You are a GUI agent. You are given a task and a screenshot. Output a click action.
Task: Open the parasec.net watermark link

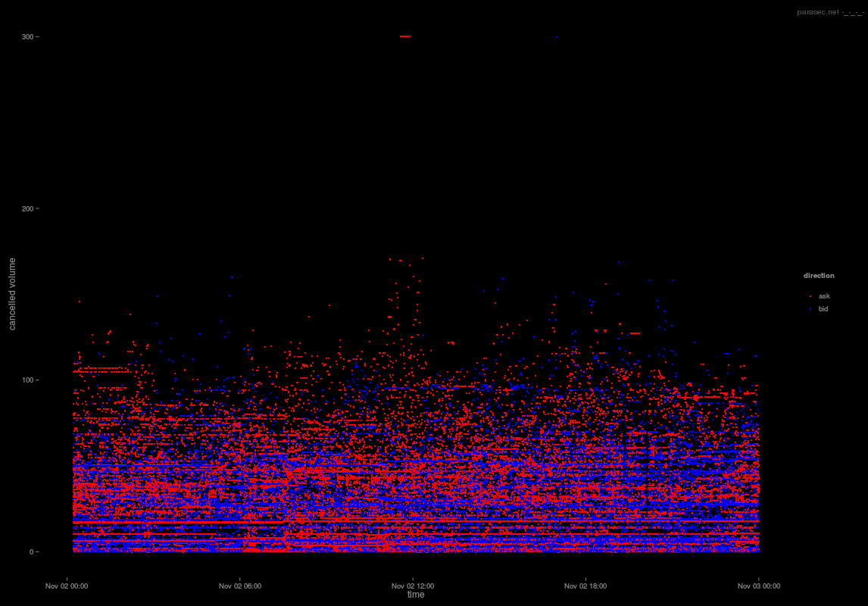818,12
